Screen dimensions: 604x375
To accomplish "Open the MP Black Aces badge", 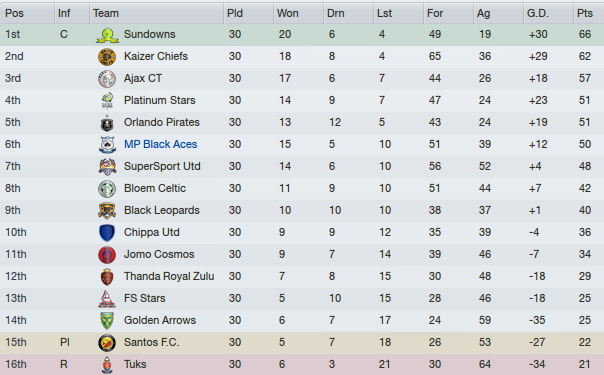I will [107, 145].
